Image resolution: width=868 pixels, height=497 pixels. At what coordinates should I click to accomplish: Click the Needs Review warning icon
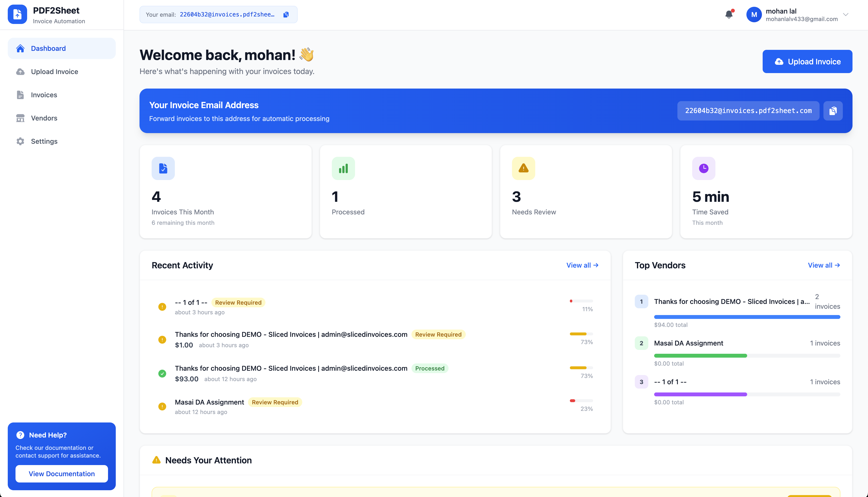(523, 168)
